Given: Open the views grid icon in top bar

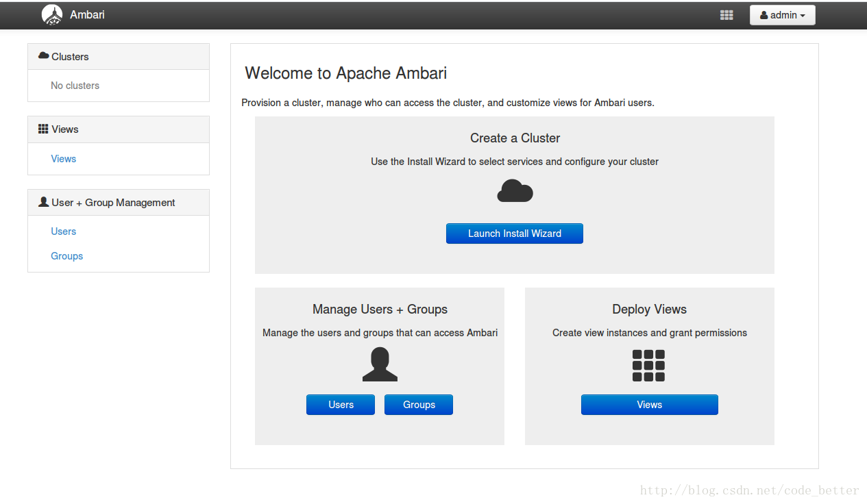Looking at the screenshot, I should [x=727, y=15].
